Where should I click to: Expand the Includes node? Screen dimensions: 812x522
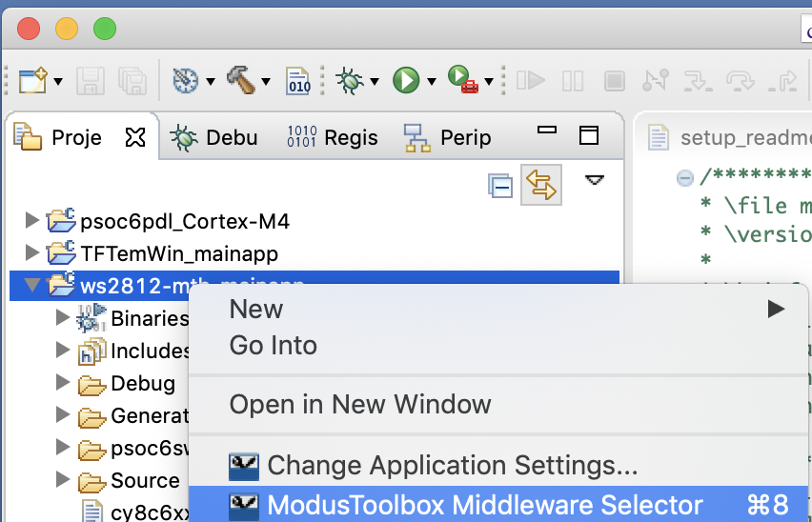63,350
